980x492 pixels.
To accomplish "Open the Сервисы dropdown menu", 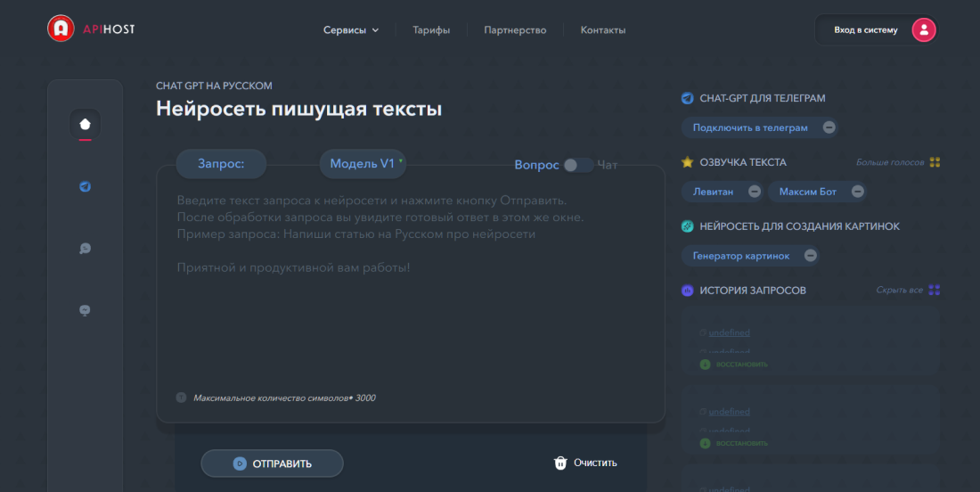I will pyautogui.click(x=351, y=30).
